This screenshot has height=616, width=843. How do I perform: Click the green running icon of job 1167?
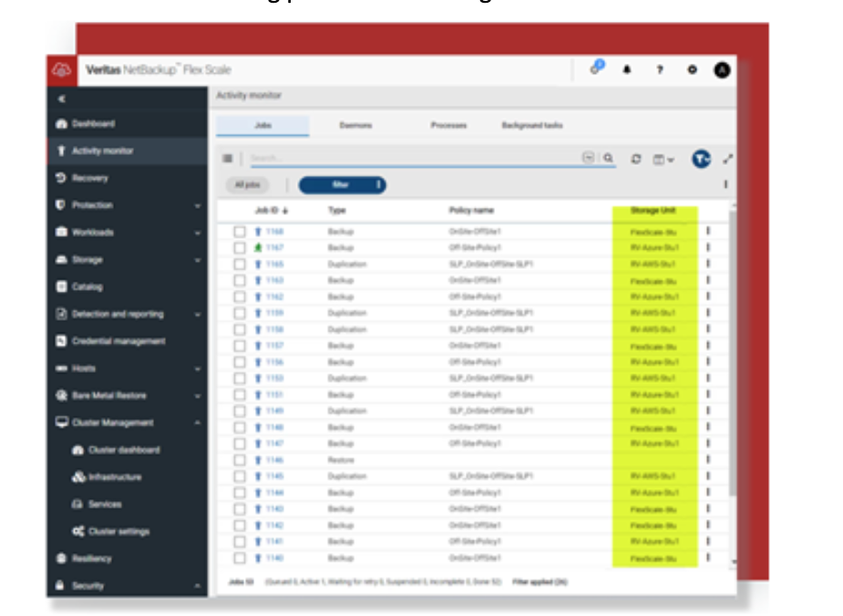258,248
